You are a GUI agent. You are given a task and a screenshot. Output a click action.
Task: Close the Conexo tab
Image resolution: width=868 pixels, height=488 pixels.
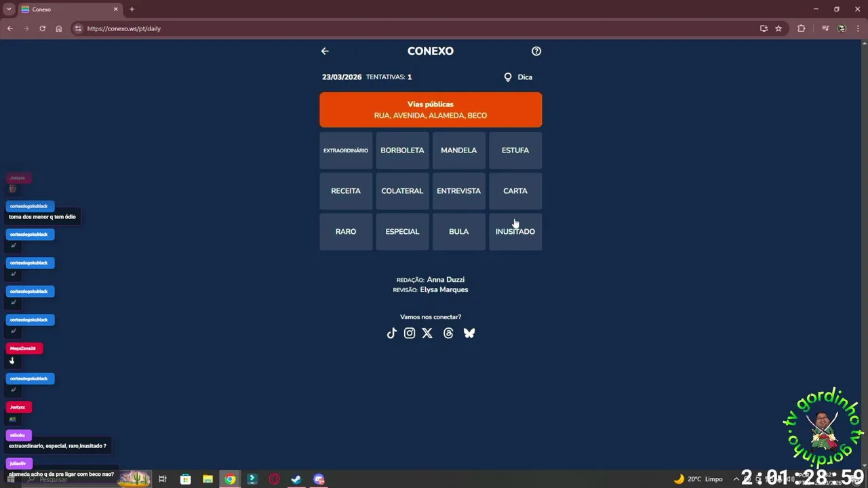(x=115, y=9)
